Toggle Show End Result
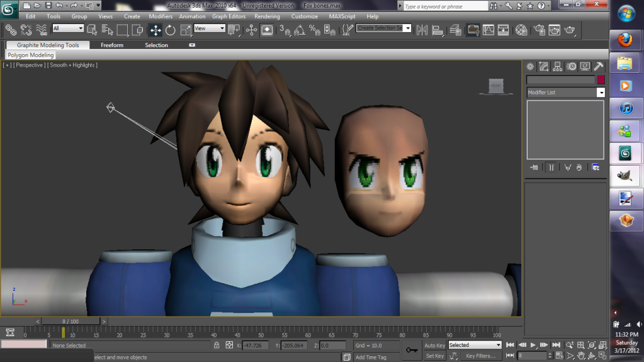The height and width of the screenshot is (362, 644). point(551,167)
